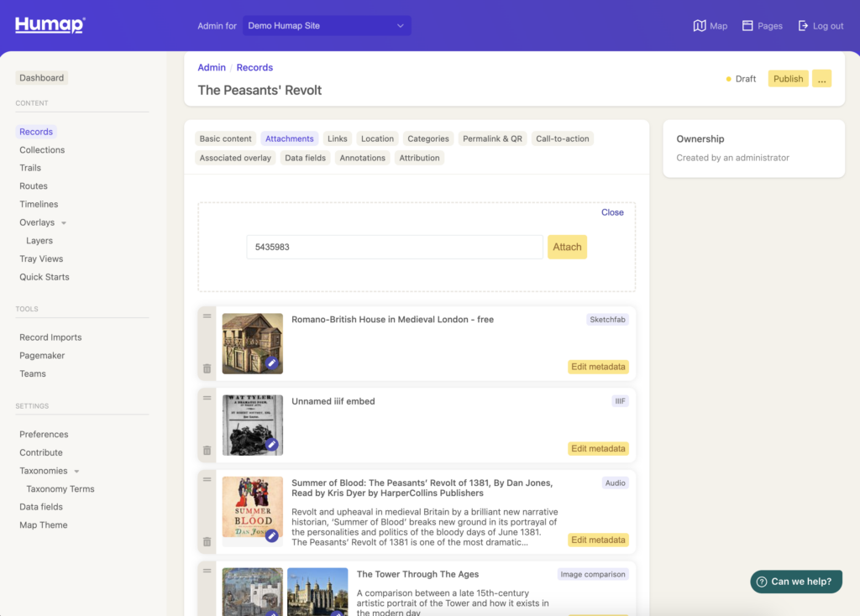Open Pages from the top header
This screenshot has height=616, width=860.
pos(747,26)
